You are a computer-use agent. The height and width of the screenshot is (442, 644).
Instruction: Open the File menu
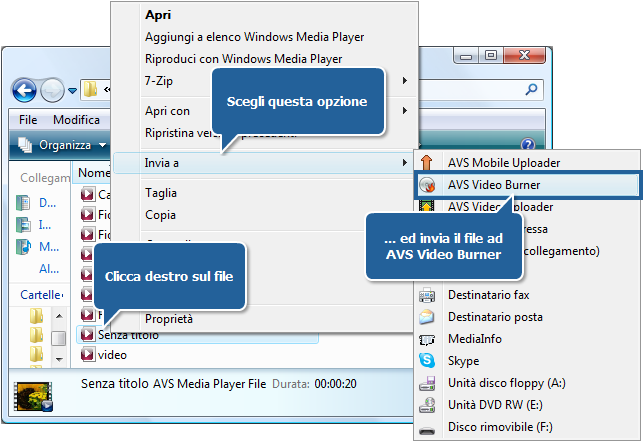(x=28, y=120)
